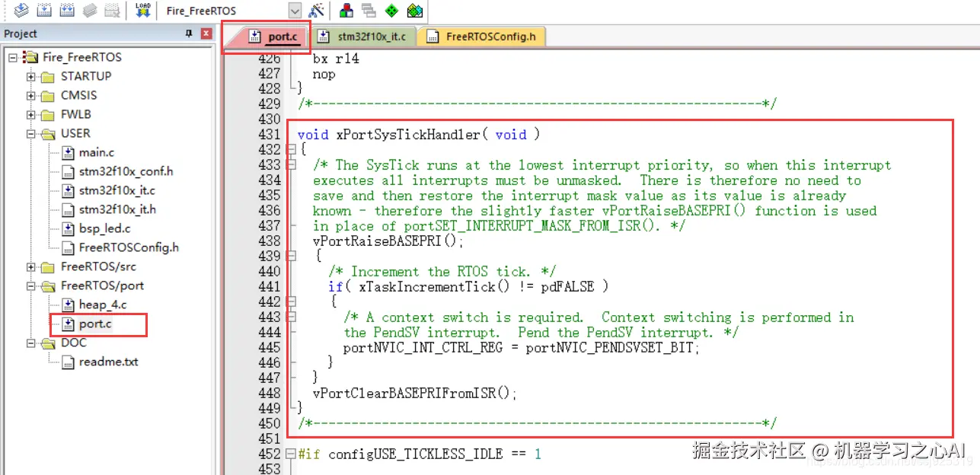Click the Fire_FreeRTOS target name field
Screen dimensions: 980x475
(x=225, y=11)
